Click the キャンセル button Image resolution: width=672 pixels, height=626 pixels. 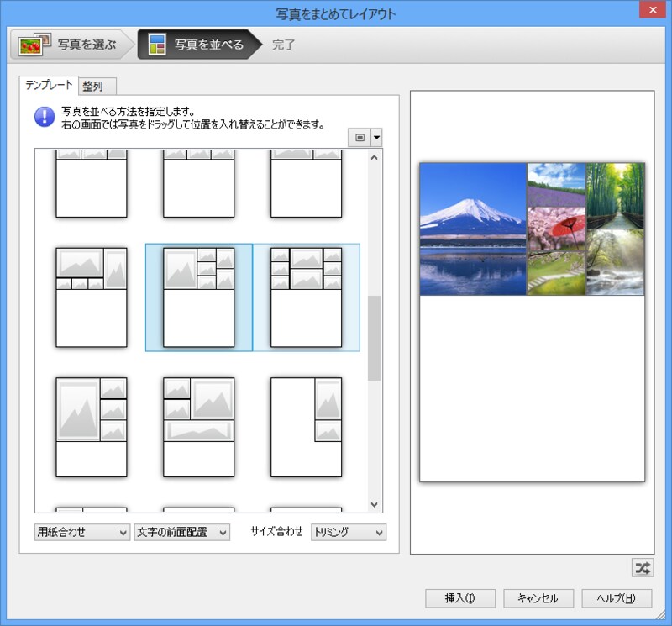click(540, 598)
